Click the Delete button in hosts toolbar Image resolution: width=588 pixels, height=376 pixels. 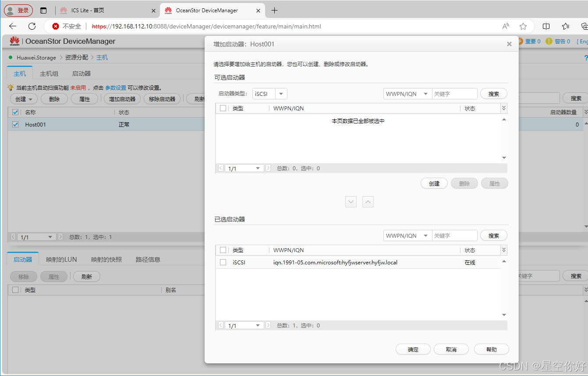54,99
